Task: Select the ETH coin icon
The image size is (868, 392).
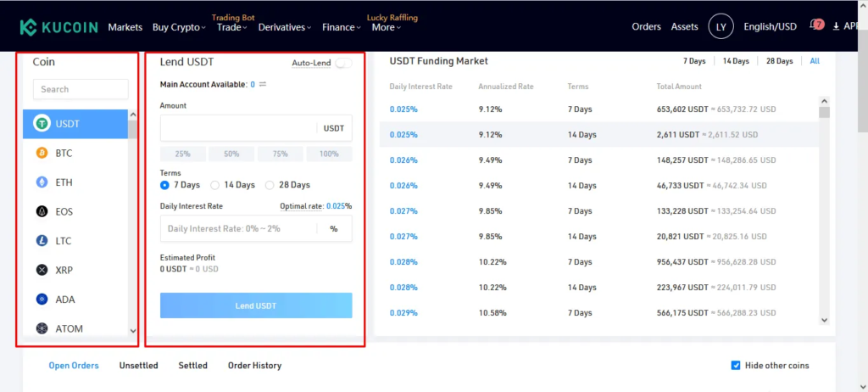Action: coord(42,182)
